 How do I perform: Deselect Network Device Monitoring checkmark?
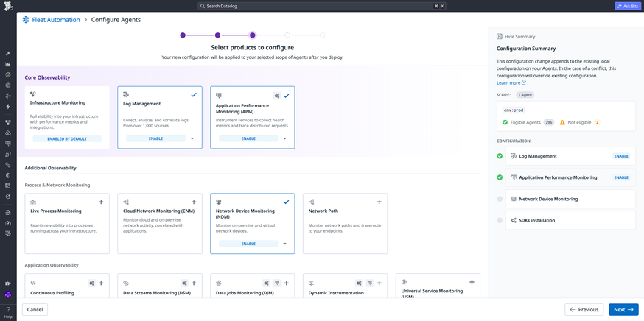[x=287, y=202]
